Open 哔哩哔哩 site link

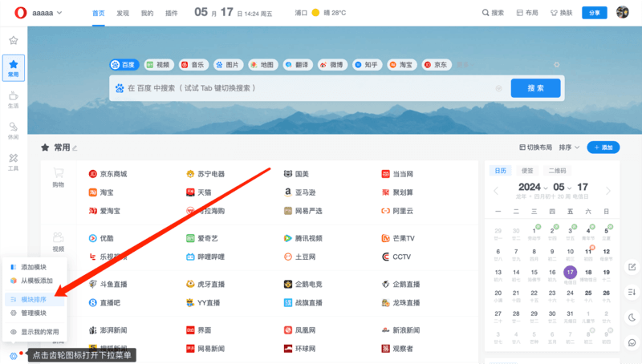[205, 257]
